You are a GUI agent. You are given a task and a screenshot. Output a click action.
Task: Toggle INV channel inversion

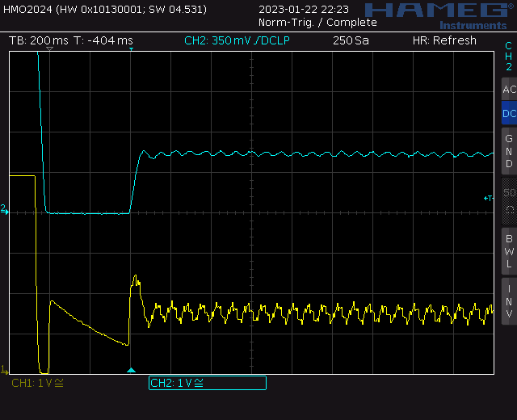(x=508, y=300)
